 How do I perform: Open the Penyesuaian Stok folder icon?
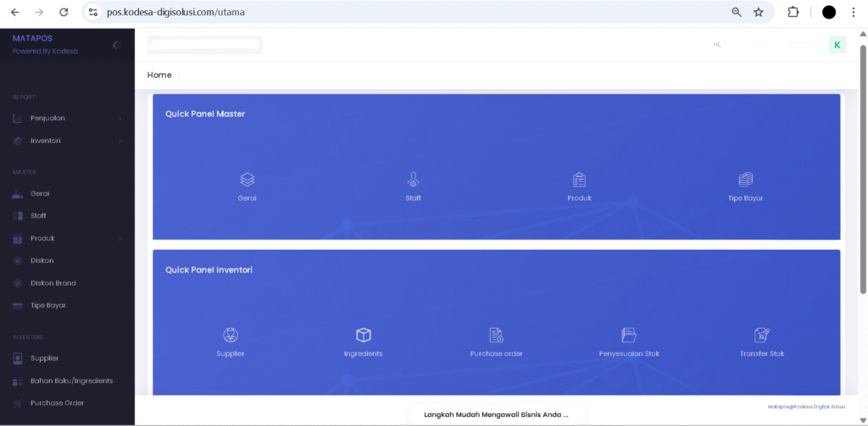tap(629, 335)
